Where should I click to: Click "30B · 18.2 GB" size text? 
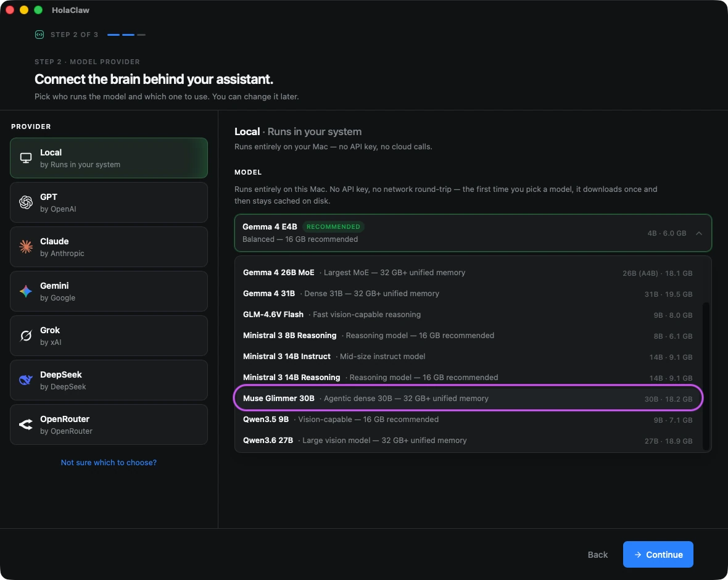668,399
